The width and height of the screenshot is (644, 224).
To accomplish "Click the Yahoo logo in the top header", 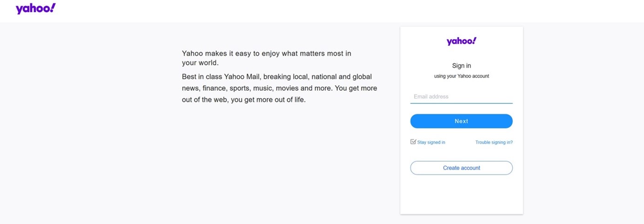I will pyautogui.click(x=35, y=9).
